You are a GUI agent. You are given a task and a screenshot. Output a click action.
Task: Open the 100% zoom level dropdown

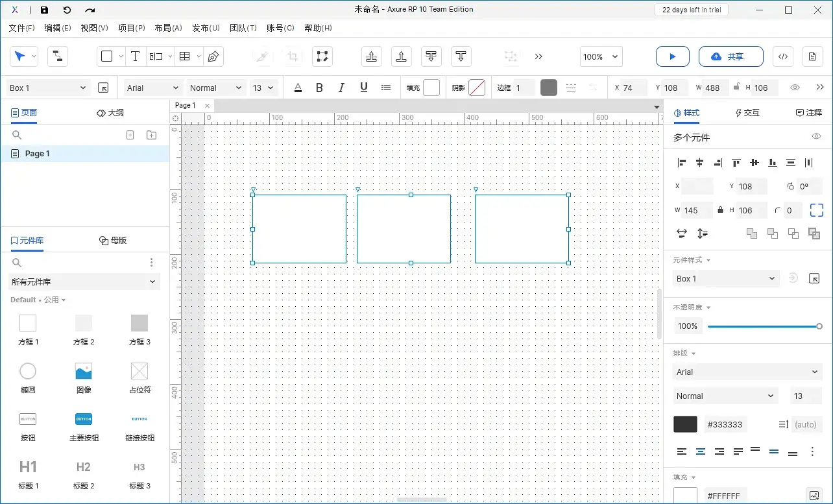601,56
